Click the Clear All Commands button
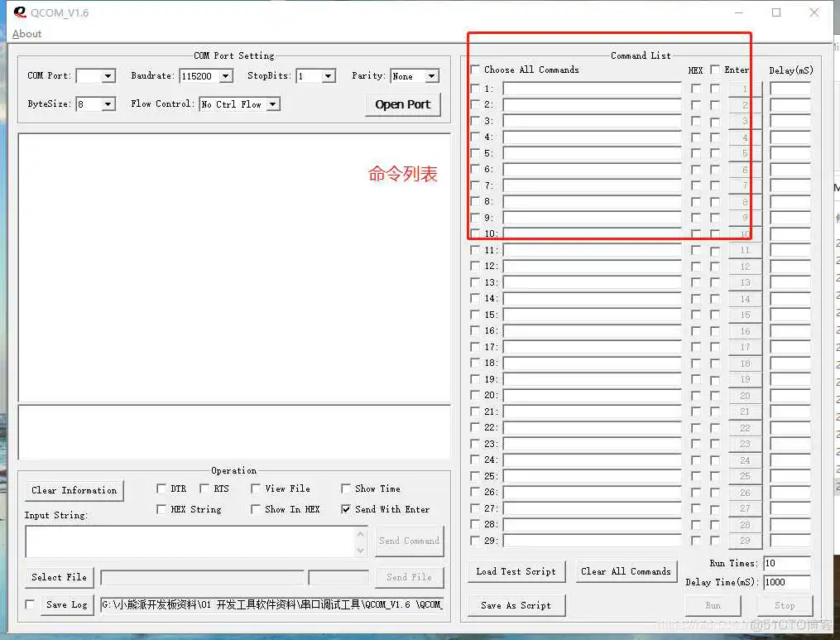840x640 pixels. pos(626,571)
